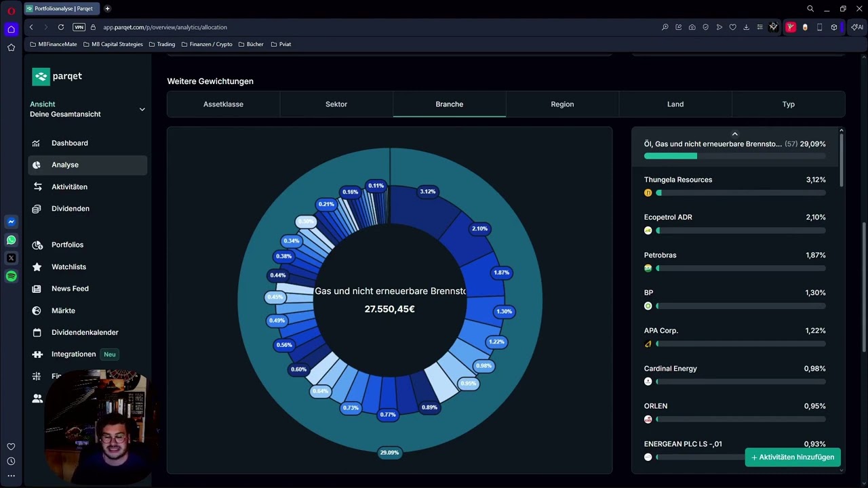Screen dimensions: 868x488
Task: Reload the current page
Action: coord(61,27)
